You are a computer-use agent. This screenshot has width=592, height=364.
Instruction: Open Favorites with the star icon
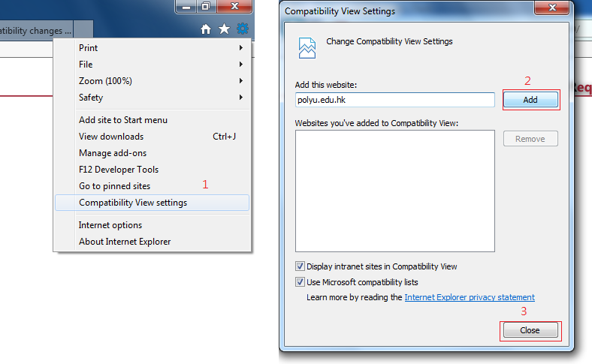pos(224,29)
